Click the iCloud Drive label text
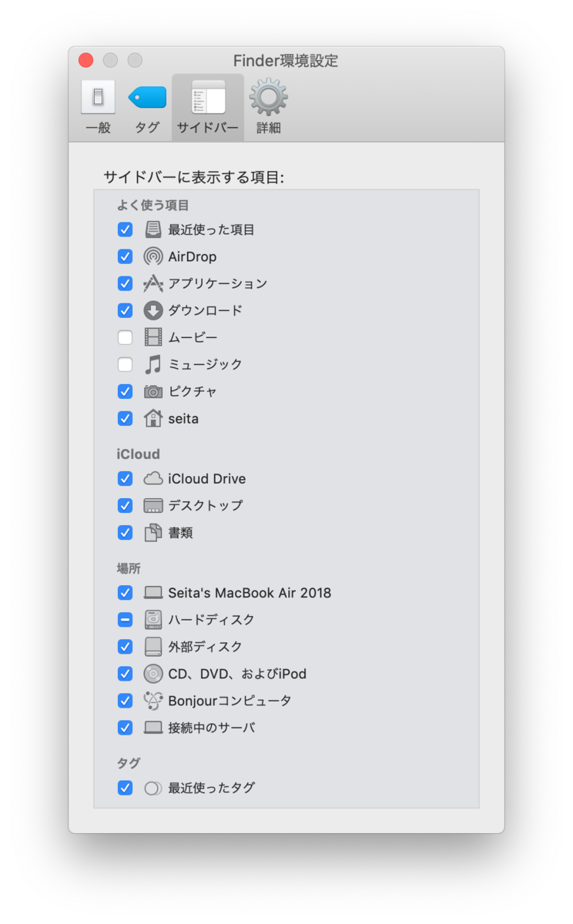 click(207, 478)
